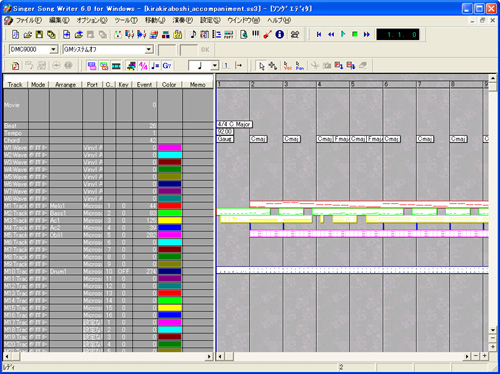
Task: Select the Pan pencil tool
Action: pyautogui.click(x=299, y=66)
